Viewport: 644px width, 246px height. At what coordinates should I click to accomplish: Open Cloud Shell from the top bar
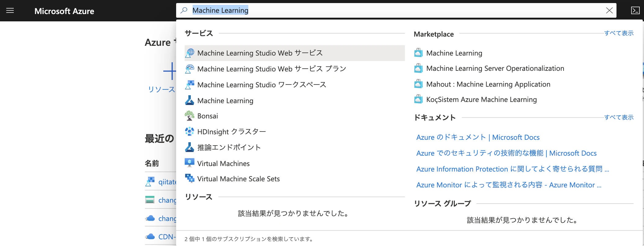point(635,11)
